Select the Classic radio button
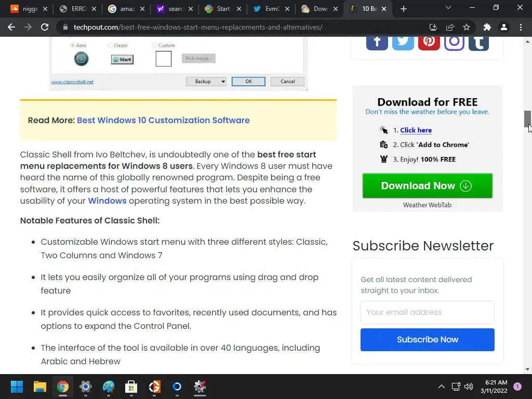532x399 pixels. 110,45
